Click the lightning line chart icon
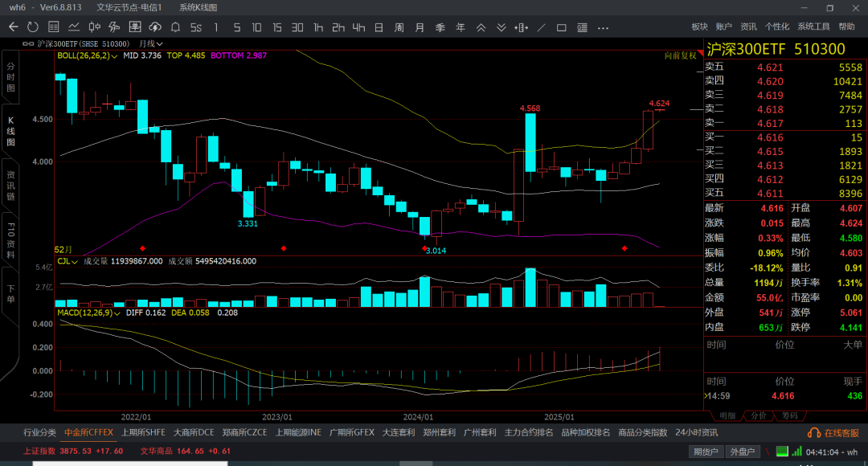868x466 pixels. [115, 27]
